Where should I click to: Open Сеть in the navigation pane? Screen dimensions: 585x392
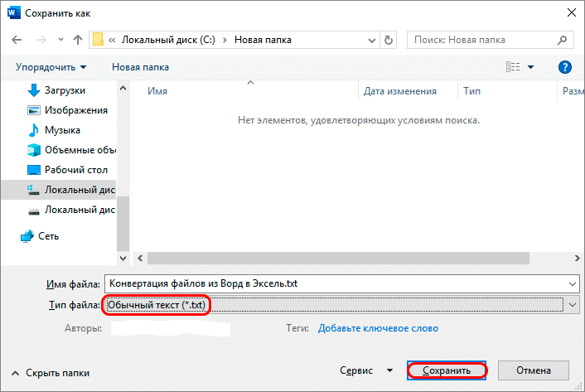click(49, 236)
